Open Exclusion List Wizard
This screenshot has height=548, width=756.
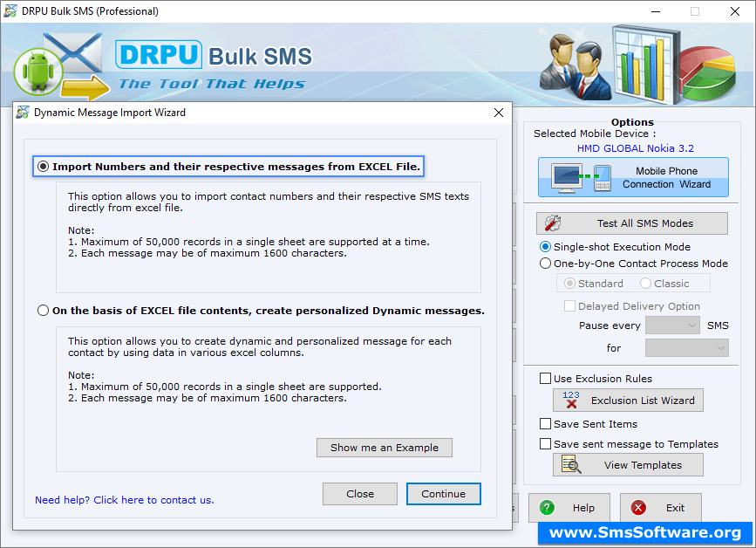pos(628,401)
